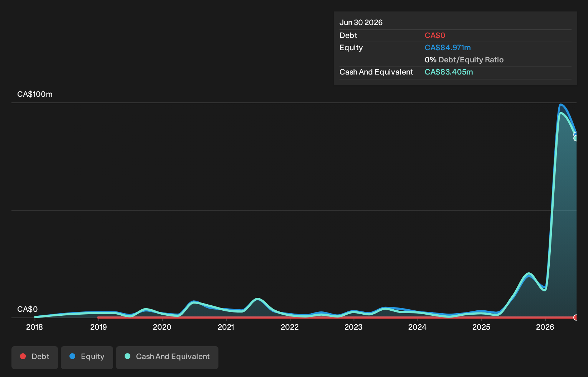Viewport: 588px width, 377px height.
Task: Toggle the Equity legend button
Action: coord(87,357)
